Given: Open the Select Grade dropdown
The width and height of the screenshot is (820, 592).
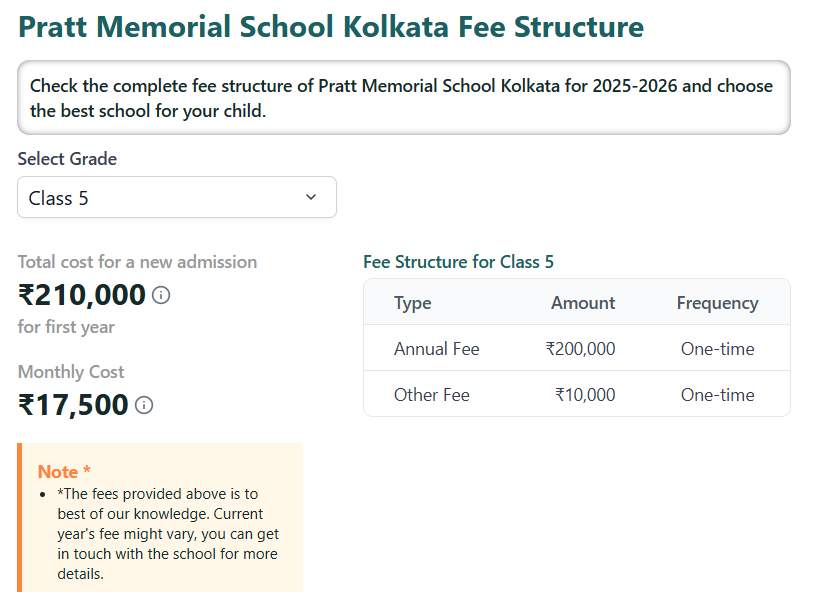Looking at the screenshot, I should coord(176,197).
